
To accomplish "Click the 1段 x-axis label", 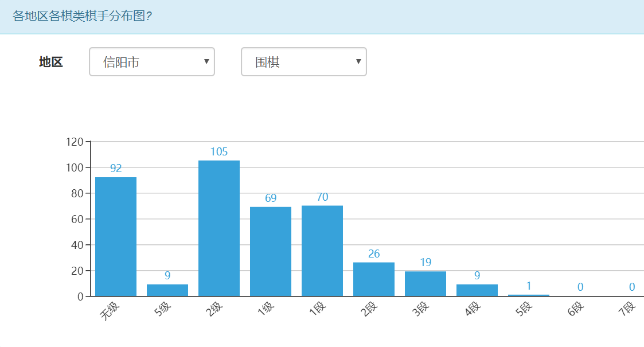I will (x=316, y=311).
